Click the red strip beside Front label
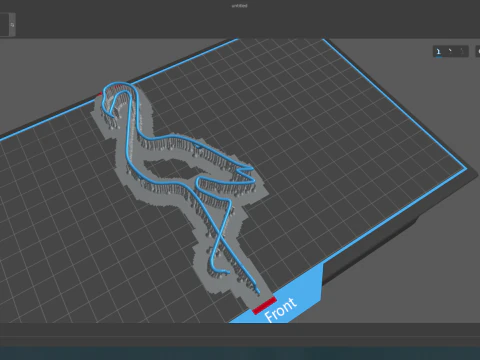 coord(264,305)
